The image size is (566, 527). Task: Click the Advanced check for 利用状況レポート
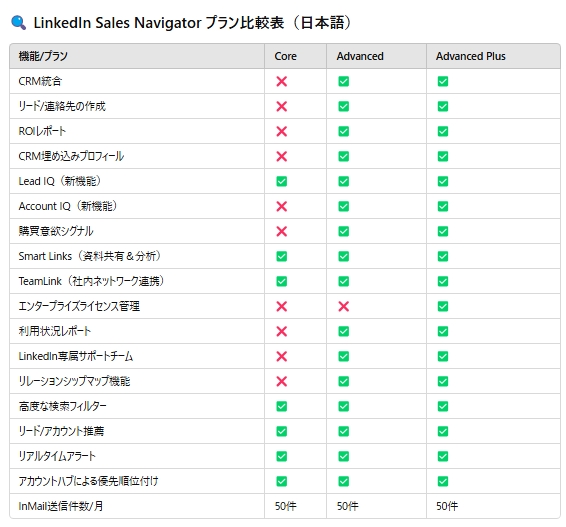point(344,331)
